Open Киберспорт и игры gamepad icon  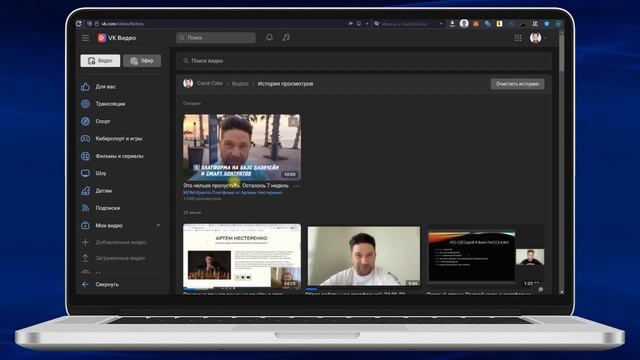point(85,139)
